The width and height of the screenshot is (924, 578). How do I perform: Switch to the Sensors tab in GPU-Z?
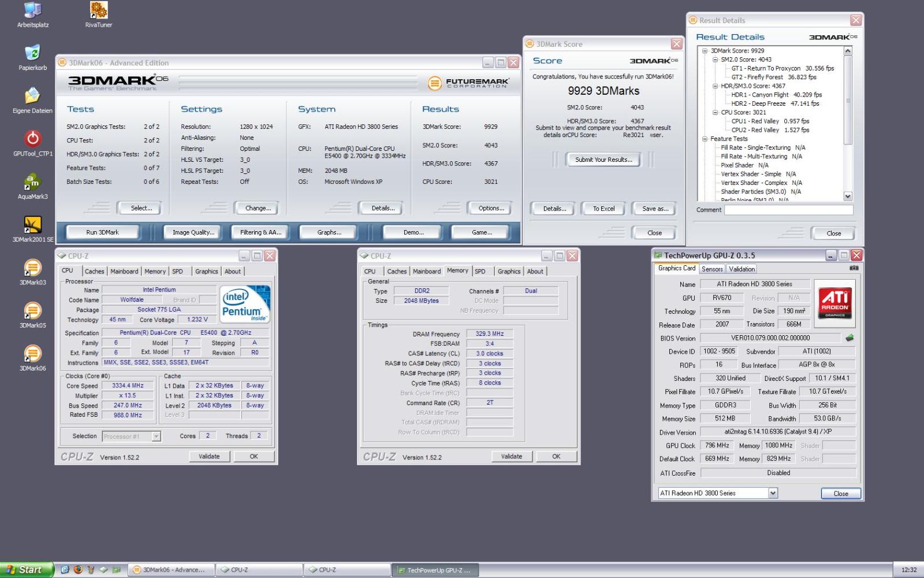(712, 269)
